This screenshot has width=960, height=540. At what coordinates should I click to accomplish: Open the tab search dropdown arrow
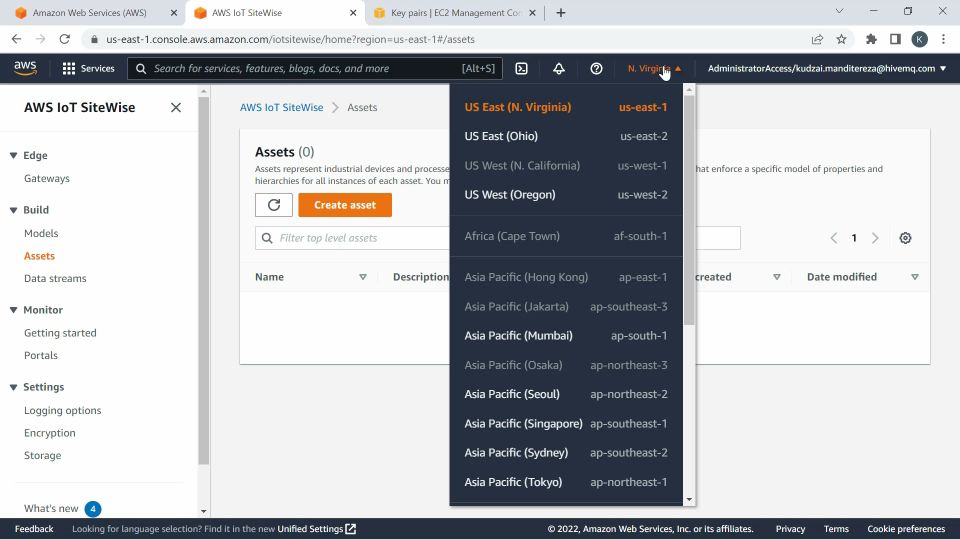(x=839, y=11)
